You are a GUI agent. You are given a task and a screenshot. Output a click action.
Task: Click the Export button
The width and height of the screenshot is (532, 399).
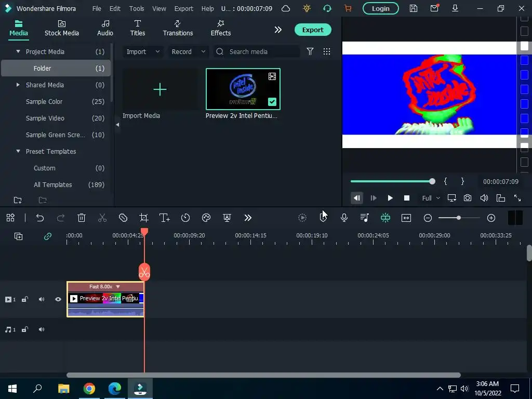313,30
